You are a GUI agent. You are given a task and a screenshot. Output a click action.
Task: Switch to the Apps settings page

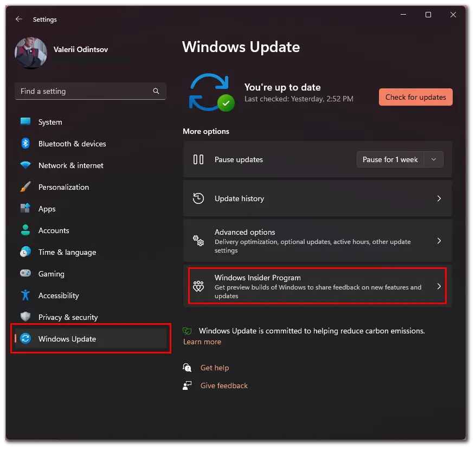(x=91, y=208)
